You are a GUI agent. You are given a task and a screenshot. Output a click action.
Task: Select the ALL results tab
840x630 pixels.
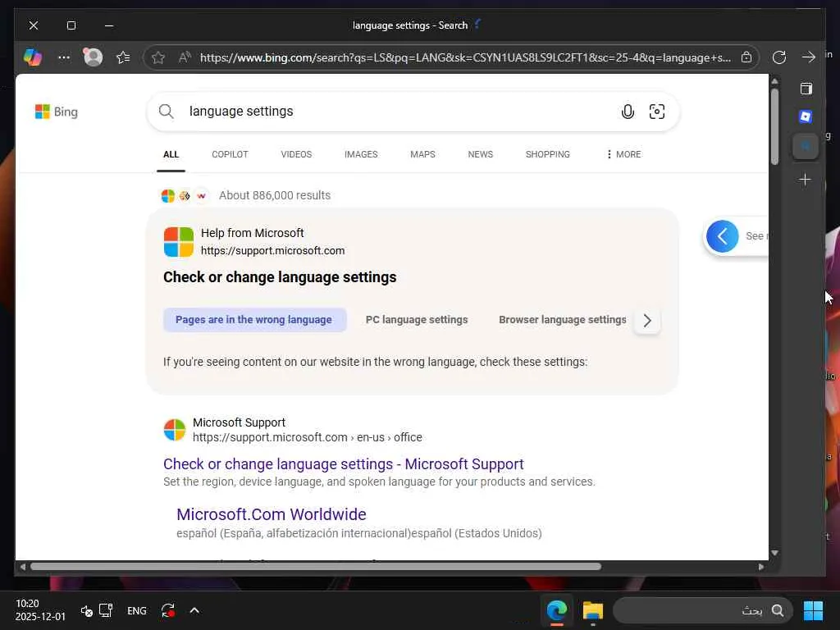click(x=171, y=154)
